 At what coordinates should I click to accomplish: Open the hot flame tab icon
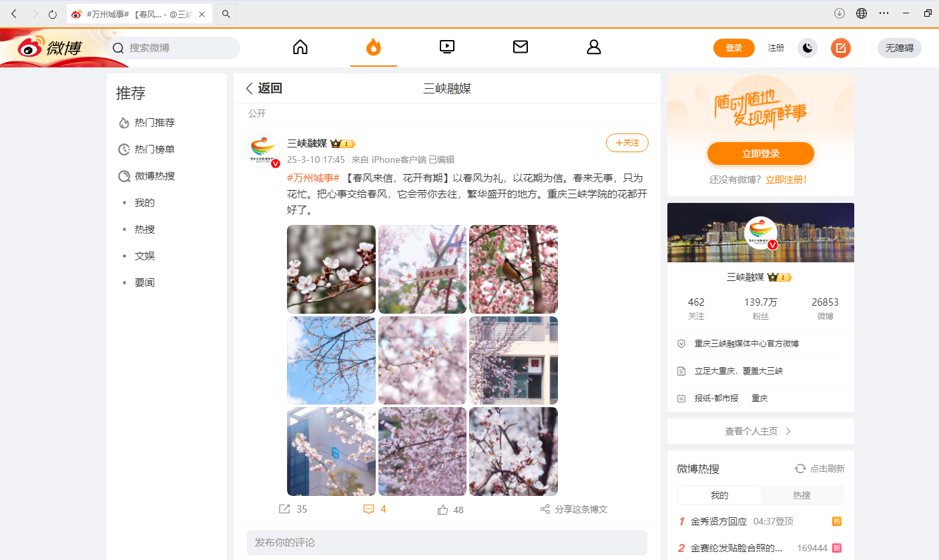click(373, 47)
